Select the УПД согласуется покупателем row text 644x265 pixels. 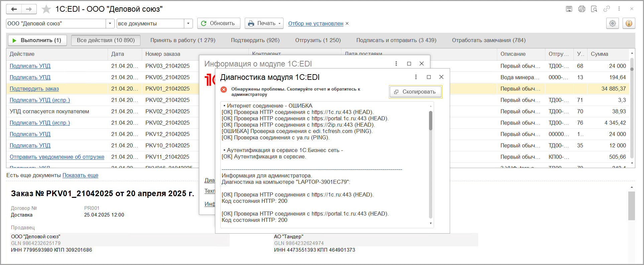coord(49,111)
